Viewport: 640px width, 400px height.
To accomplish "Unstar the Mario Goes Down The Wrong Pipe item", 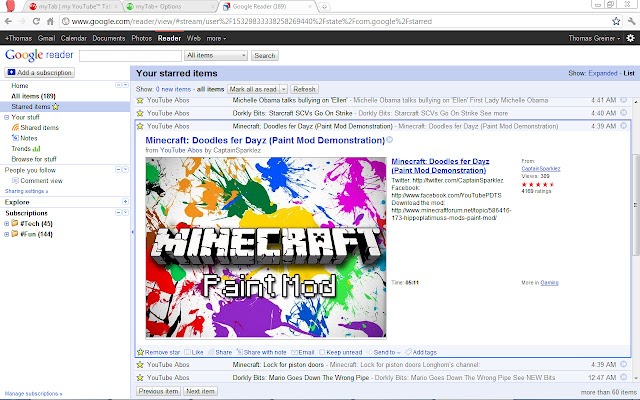I will click(x=140, y=378).
